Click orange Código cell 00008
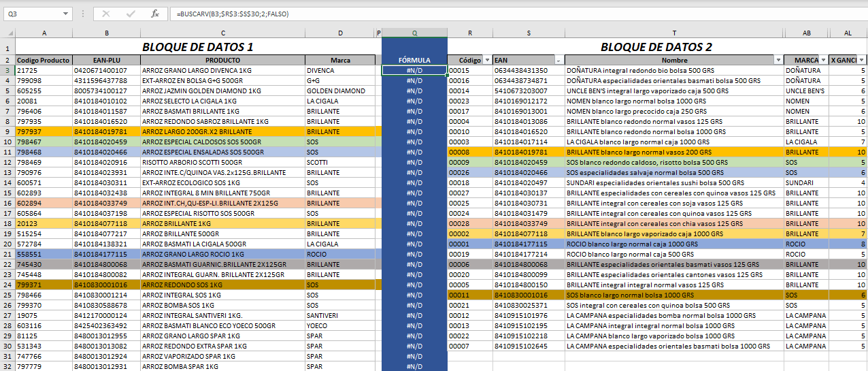The height and width of the screenshot is (371, 868). [470, 152]
